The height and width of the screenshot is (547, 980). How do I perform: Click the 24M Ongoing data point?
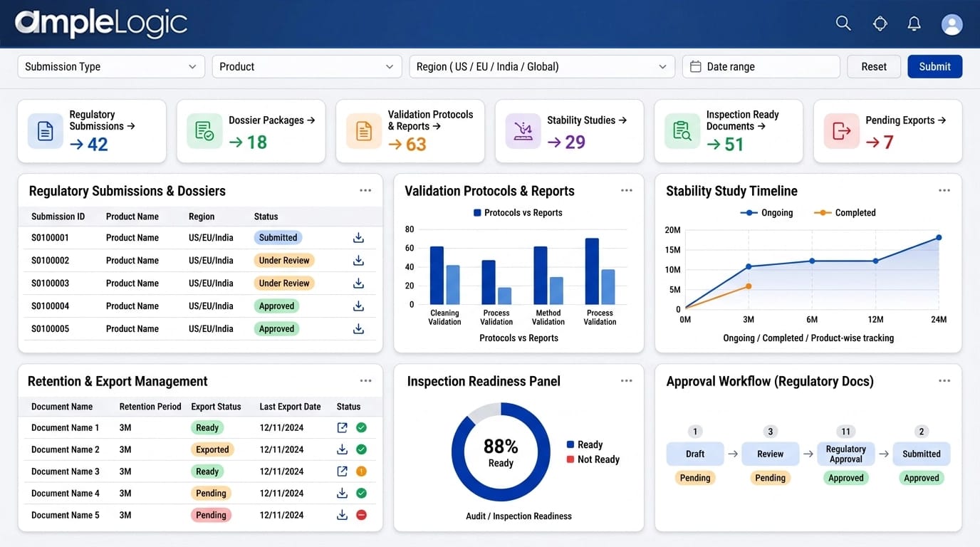click(939, 238)
